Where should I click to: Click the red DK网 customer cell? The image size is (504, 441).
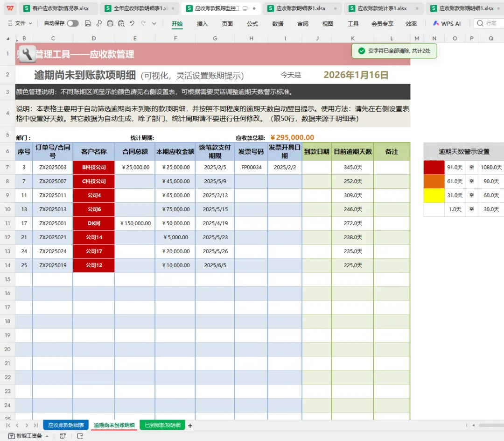click(94, 223)
